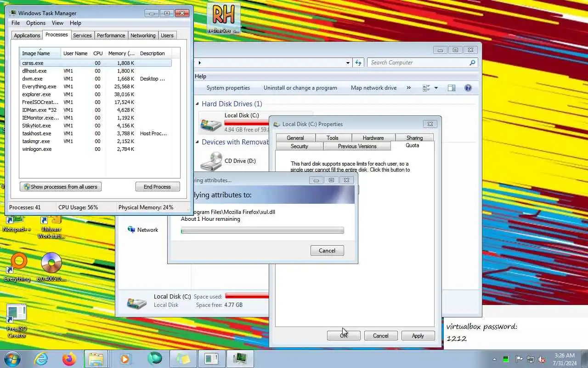Image resolution: width=588 pixels, height=368 pixels.
Task: Sort processes by the Memory column header
Action: (121, 53)
